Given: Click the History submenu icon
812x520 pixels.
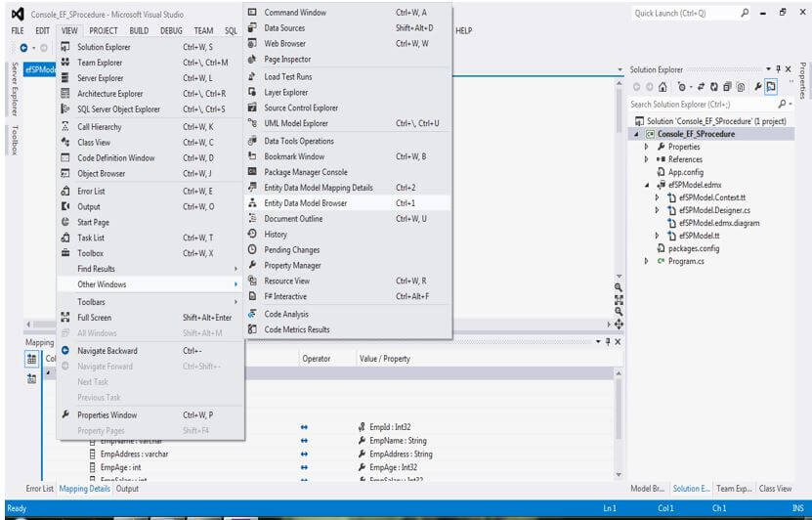Looking at the screenshot, I should (x=252, y=235).
